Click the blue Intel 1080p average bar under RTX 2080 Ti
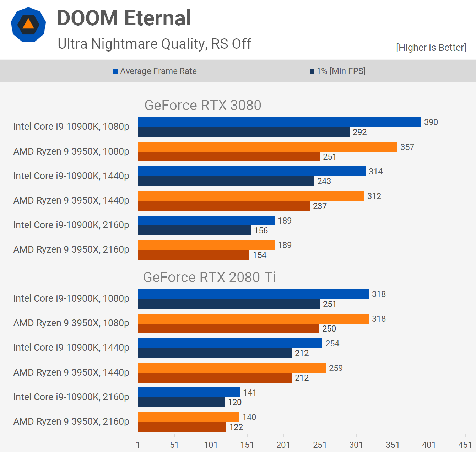The image size is (476, 452). pos(253,294)
